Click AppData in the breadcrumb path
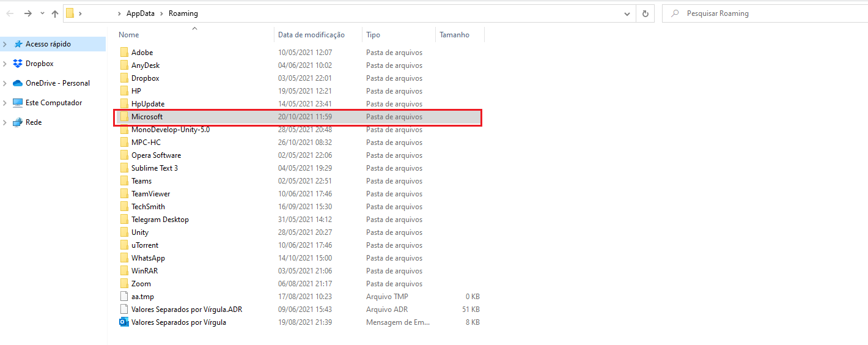This screenshot has width=868, height=345. pos(140,13)
